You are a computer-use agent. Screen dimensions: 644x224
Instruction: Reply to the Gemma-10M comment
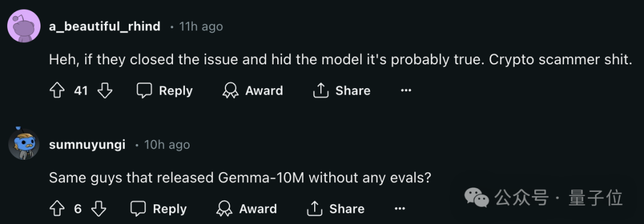tap(159, 209)
